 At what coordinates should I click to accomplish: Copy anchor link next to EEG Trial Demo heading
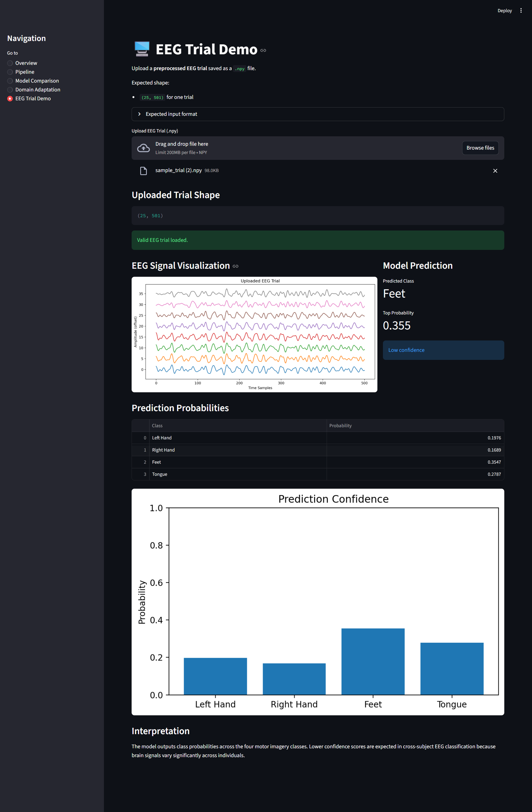point(263,50)
